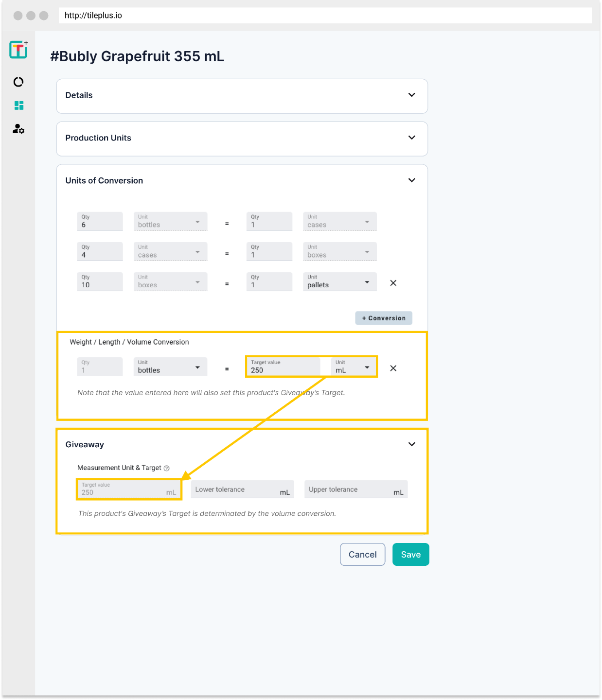The height and width of the screenshot is (700, 602).
Task: Click the TilePlus logo icon
Action: [x=18, y=50]
